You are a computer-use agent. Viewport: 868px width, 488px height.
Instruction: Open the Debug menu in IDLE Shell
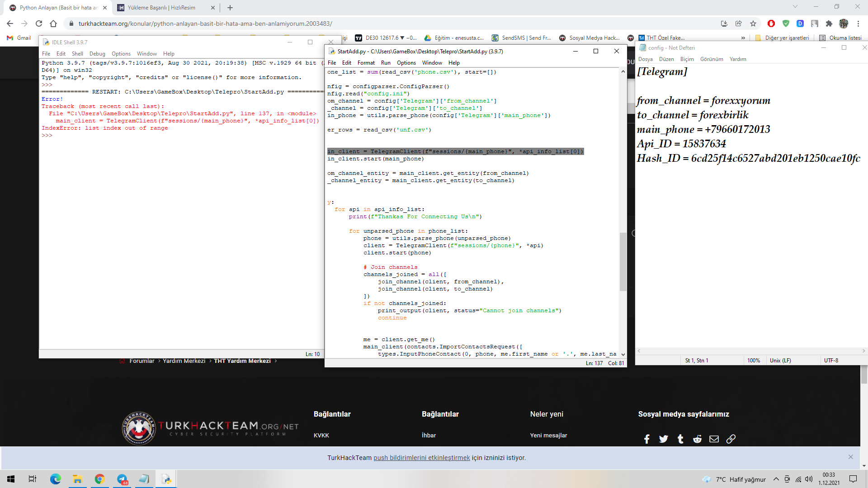[97, 54]
